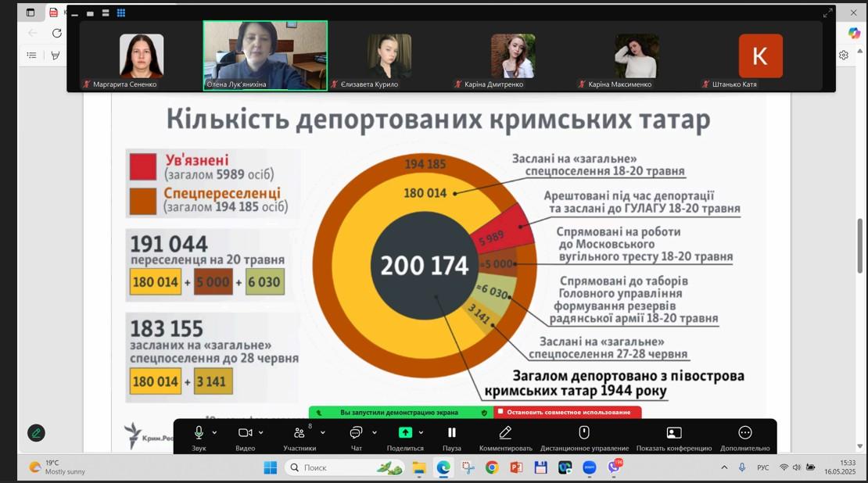Click microphone icon in system tray
The height and width of the screenshot is (483, 868).
coord(742,468)
